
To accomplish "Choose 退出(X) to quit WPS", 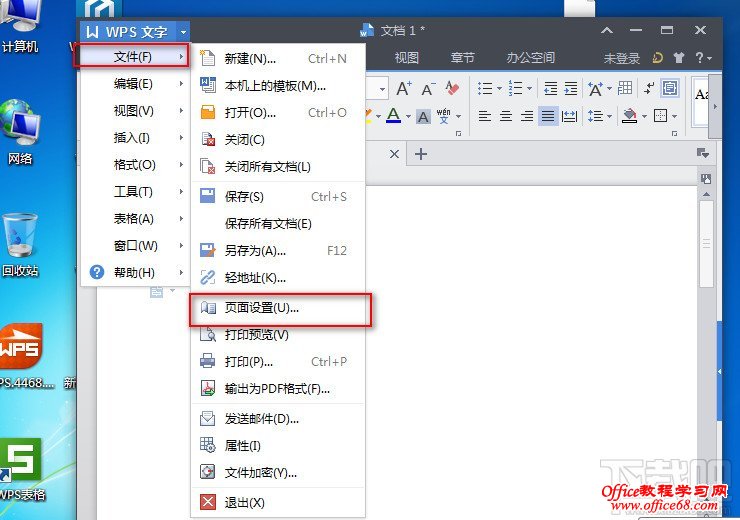I will (x=278, y=503).
